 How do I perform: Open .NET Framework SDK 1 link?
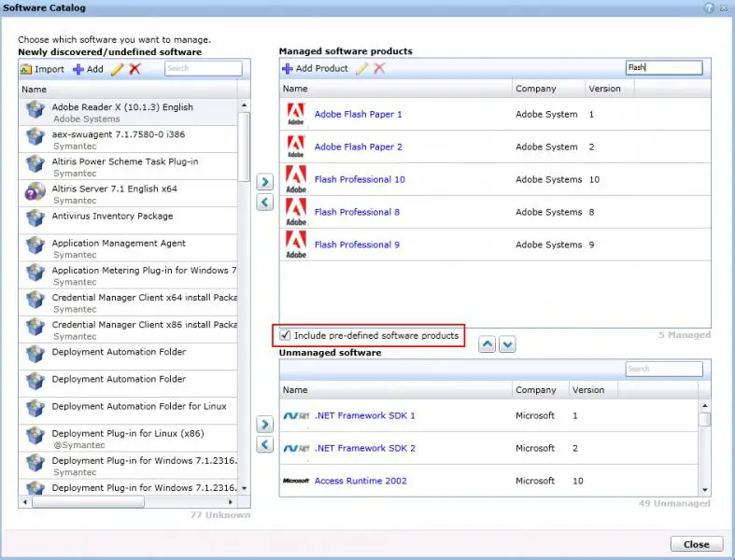point(364,415)
